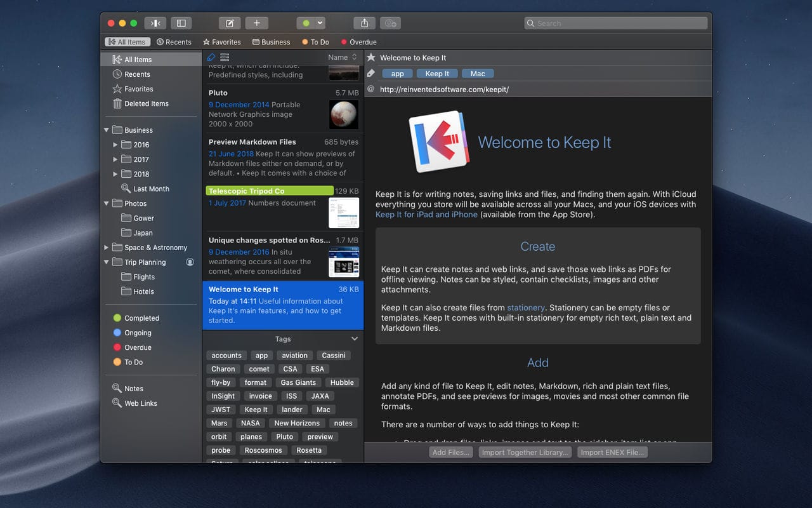The width and height of the screenshot is (812, 508).
Task: Toggle the 'NASA' tag filter
Action: (x=250, y=424)
